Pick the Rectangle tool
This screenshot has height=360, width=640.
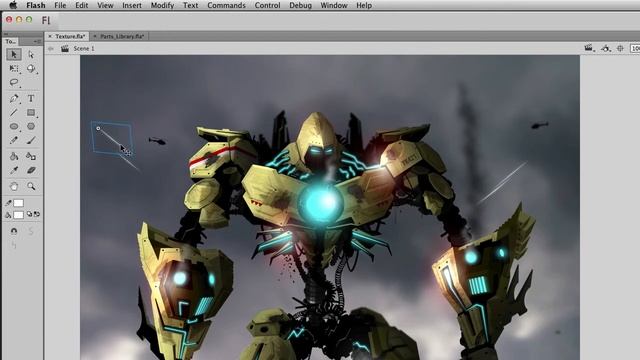(31, 112)
